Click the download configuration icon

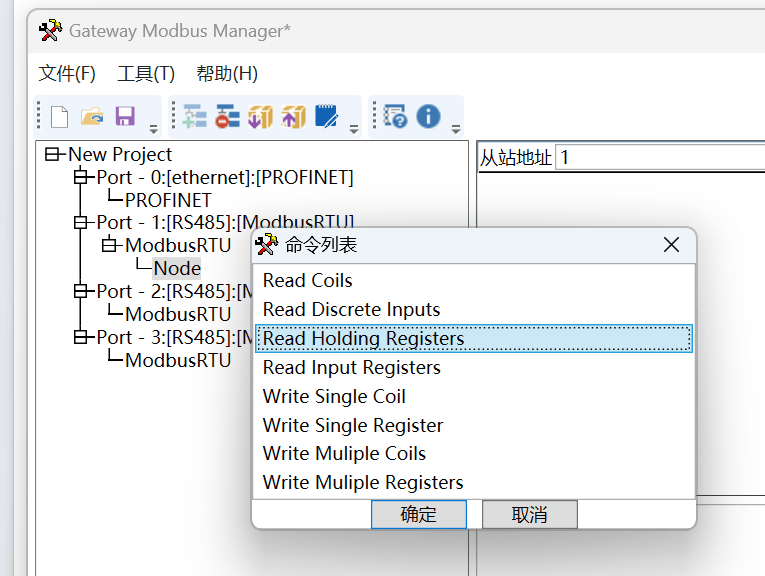(261, 117)
